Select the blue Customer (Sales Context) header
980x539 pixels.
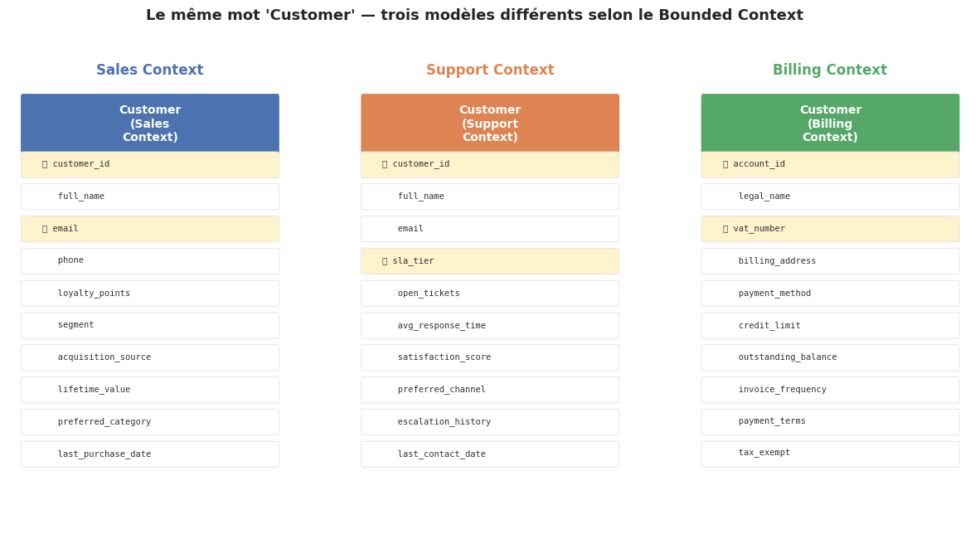(150, 124)
